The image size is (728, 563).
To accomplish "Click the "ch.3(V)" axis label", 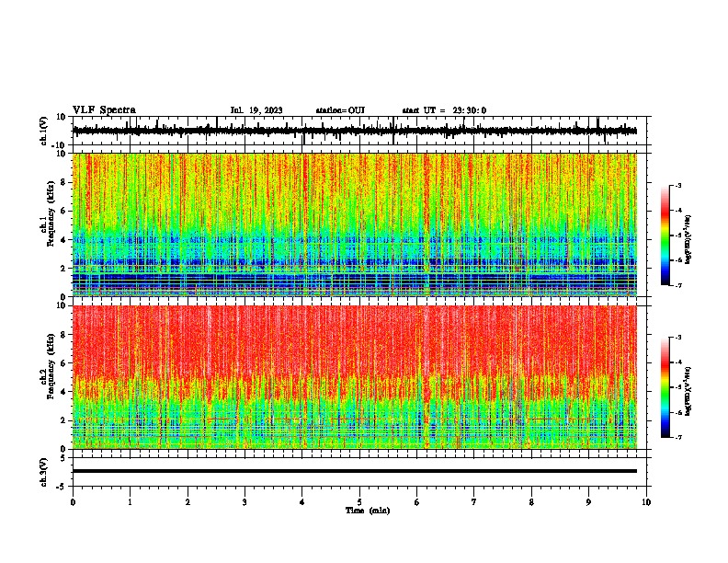I will pyautogui.click(x=44, y=472).
